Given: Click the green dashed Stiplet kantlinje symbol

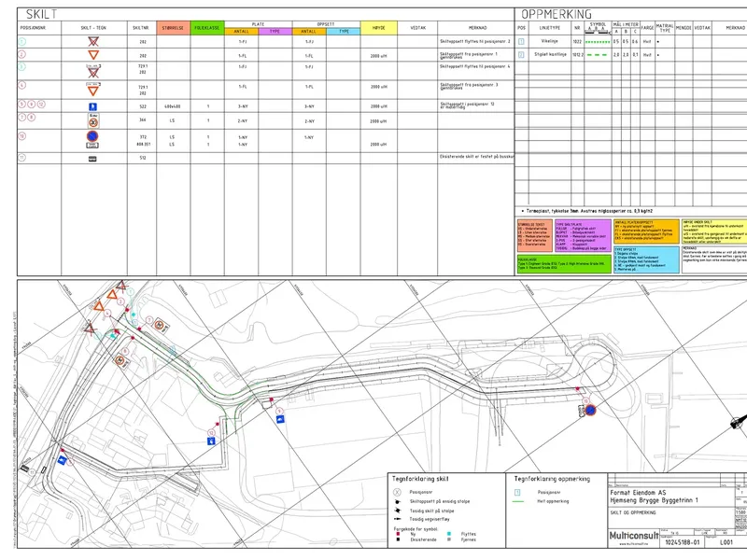Looking at the screenshot, I should coord(598,55).
